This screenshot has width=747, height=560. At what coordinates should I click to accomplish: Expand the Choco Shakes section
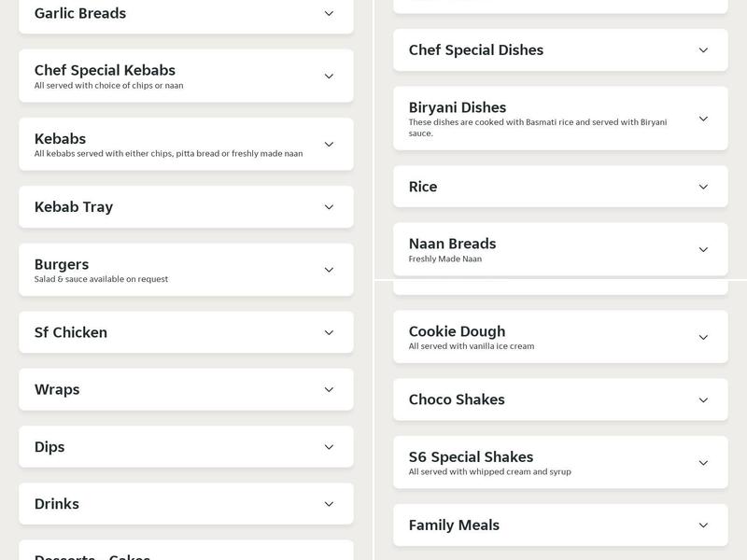point(702,399)
